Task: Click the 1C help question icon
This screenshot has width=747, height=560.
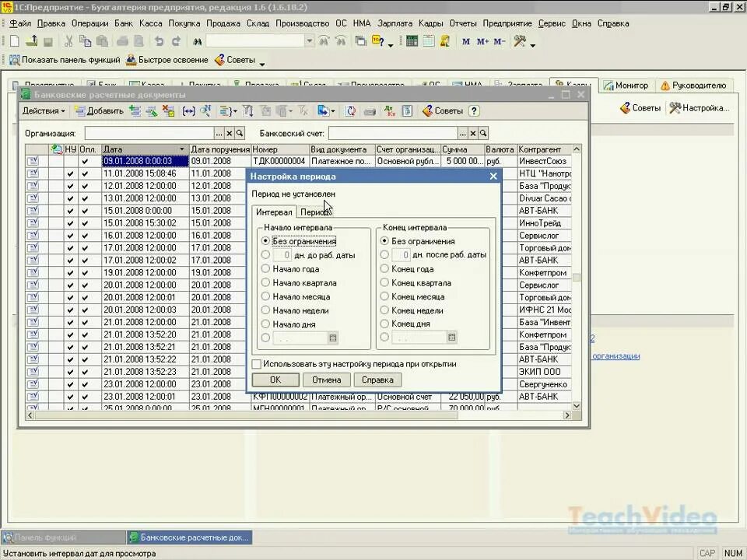Action: pyautogui.click(x=378, y=41)
